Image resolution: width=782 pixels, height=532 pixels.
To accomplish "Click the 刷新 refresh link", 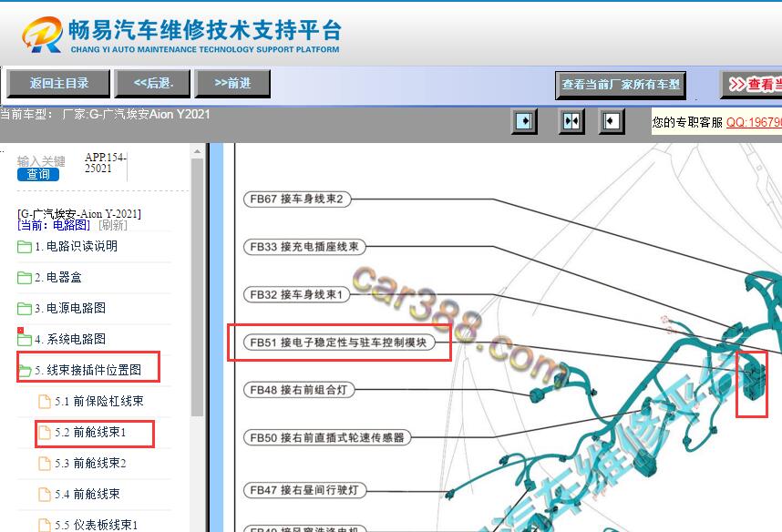I will (113, 225).
